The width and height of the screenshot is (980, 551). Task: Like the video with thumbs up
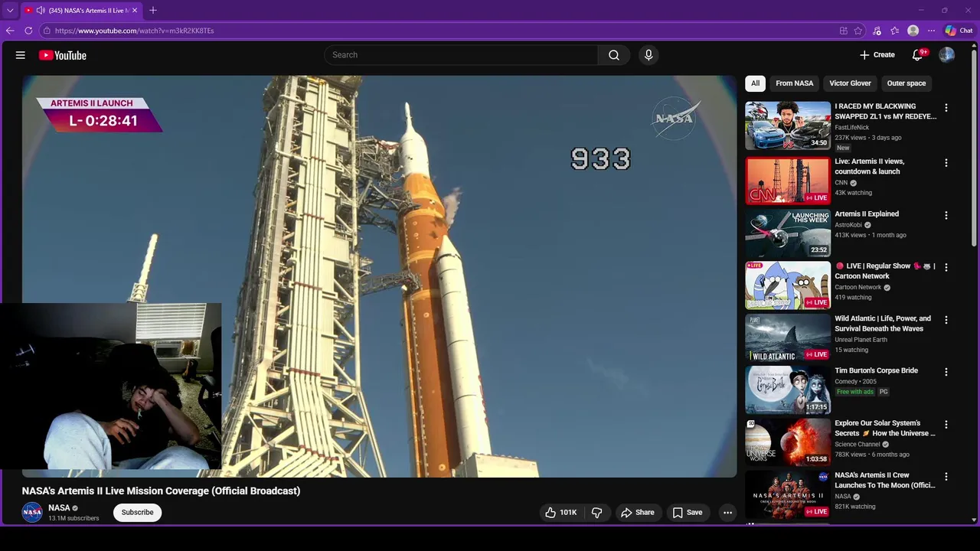click(560, 513)
